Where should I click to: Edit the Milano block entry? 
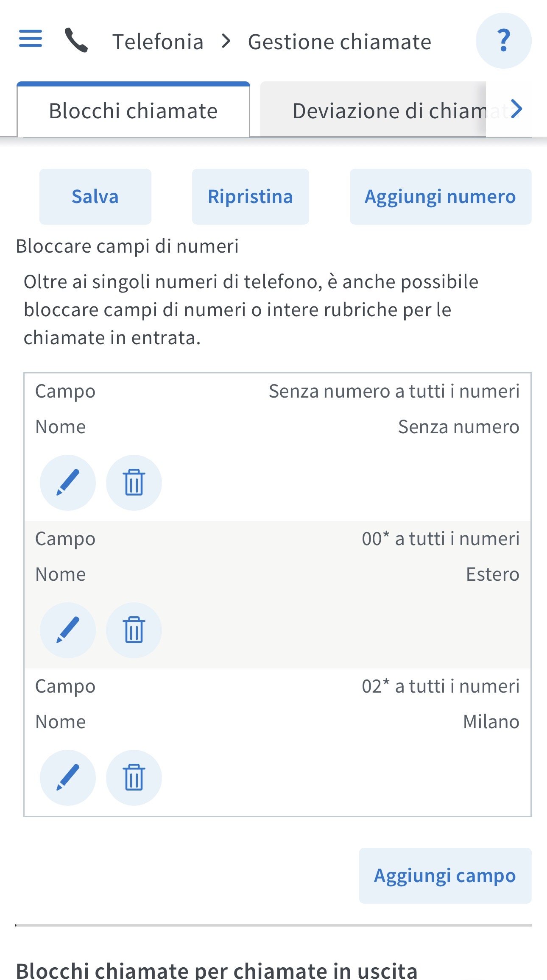[68, 777]
